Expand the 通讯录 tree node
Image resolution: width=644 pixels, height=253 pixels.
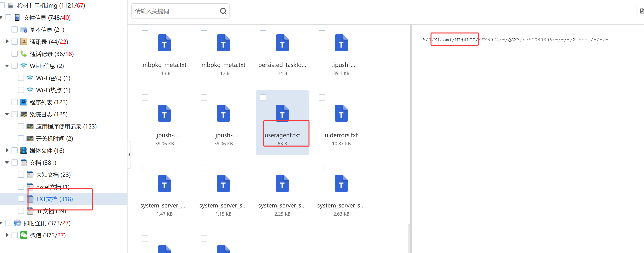7,42
